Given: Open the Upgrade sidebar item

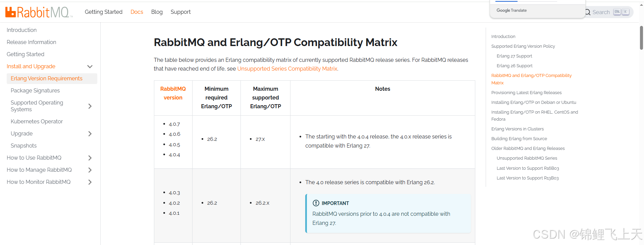Looking at the screenshot, I should [21, 133].
